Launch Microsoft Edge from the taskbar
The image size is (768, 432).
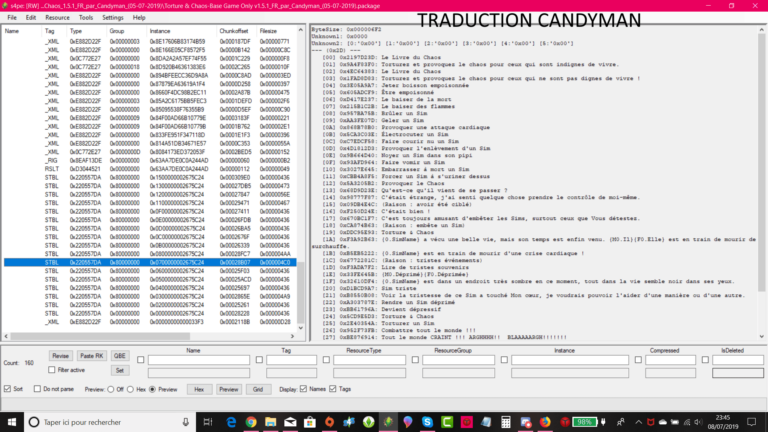pos(231,422)
